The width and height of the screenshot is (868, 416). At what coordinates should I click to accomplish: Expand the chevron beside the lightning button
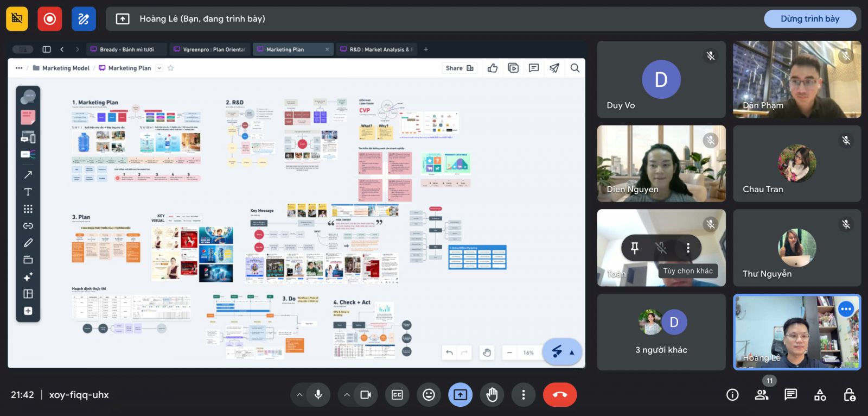point(572,352)
